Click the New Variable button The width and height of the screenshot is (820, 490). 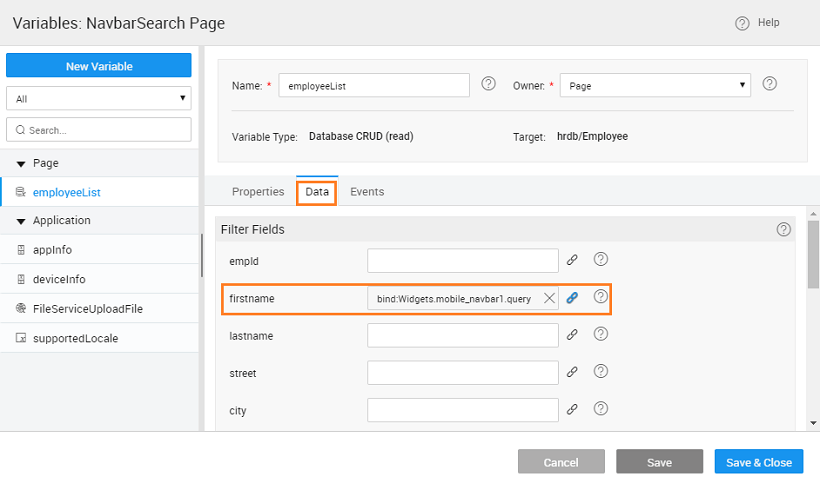click(98, 66)
